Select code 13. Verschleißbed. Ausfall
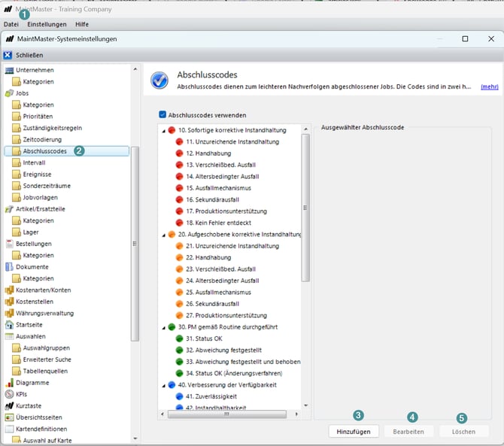The width and height of the screenshot is (504, 446). click(221, 165)
